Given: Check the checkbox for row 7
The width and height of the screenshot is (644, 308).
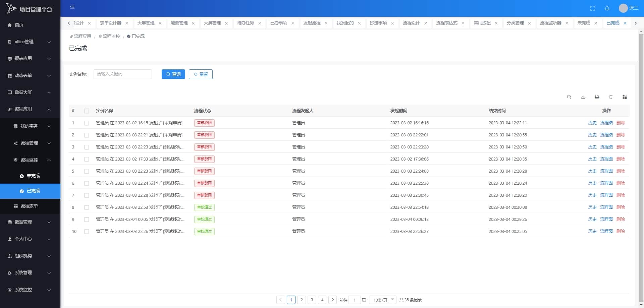Looking at the screenshot, I should coord(87,195).
